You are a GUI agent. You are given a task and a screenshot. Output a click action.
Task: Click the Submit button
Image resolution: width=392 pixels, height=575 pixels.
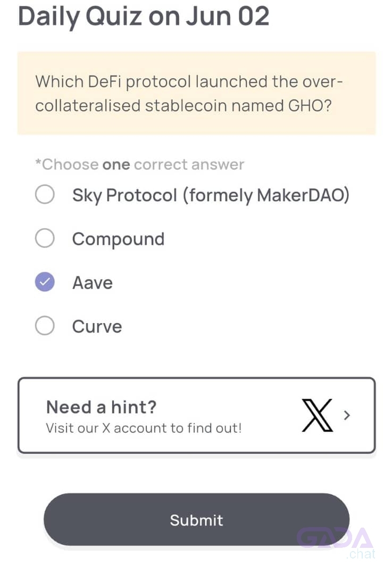196,519
